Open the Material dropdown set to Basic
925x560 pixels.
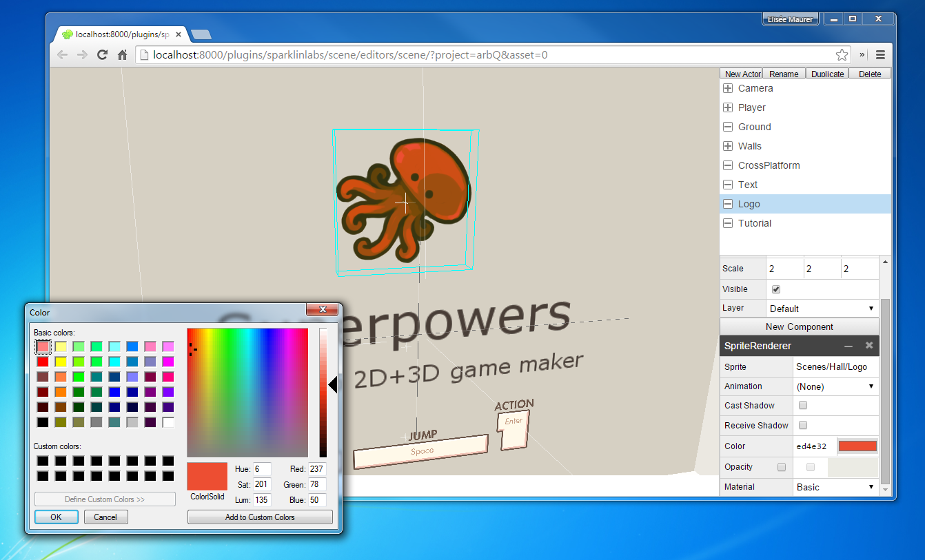click(835, 487)
